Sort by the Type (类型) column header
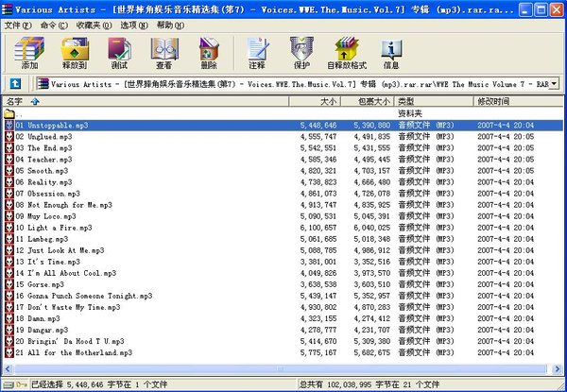Image resolution: width=567 pixels, height=392 pixels. [x=433, y=101]
